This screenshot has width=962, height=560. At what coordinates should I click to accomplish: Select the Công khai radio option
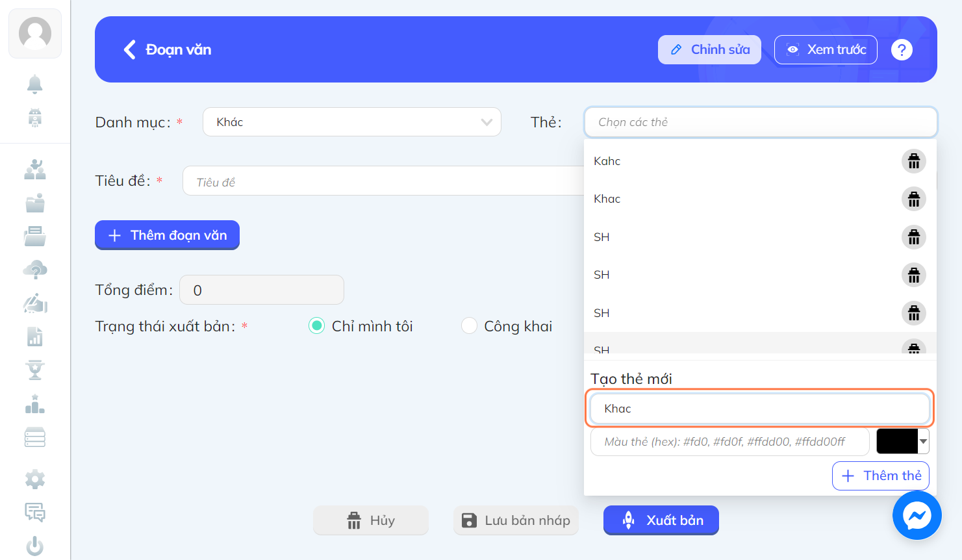pyautogui.click(x=469, y=326)
